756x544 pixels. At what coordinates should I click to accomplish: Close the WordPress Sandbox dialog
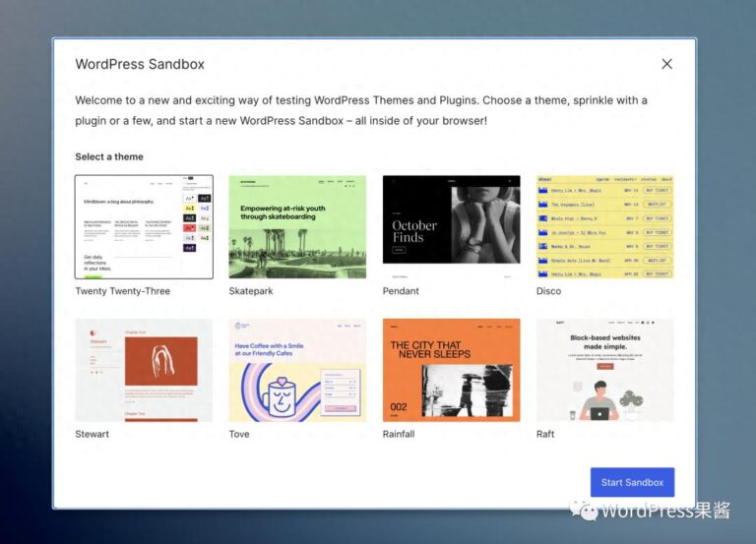click(x=666, y=64)
